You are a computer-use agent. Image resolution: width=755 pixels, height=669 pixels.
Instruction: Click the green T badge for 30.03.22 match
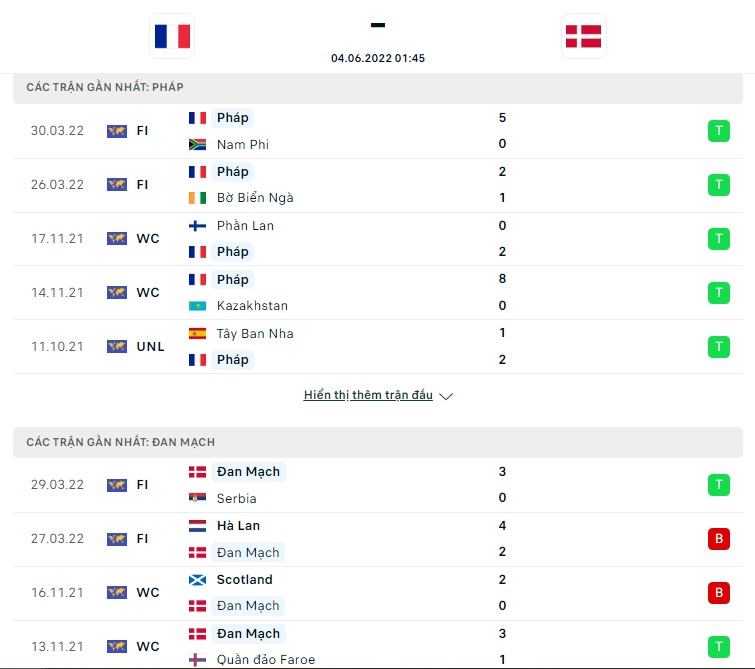(718, 131)
